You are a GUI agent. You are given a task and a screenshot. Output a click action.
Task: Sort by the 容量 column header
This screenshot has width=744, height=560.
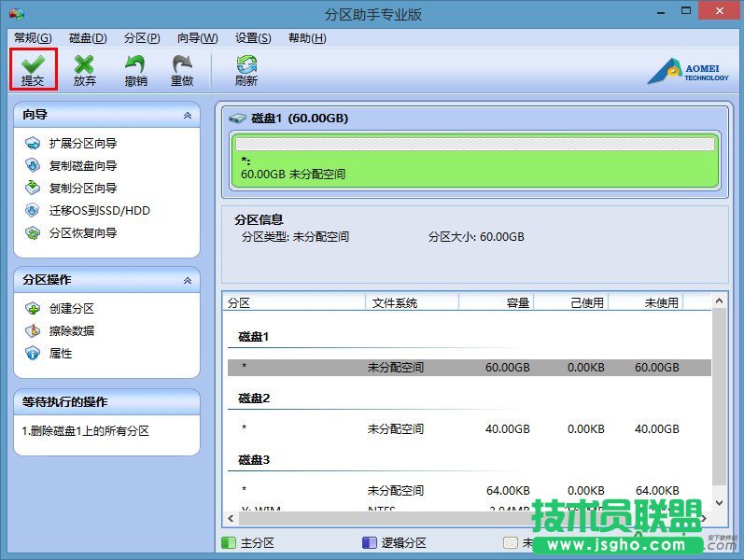[497, 302]
